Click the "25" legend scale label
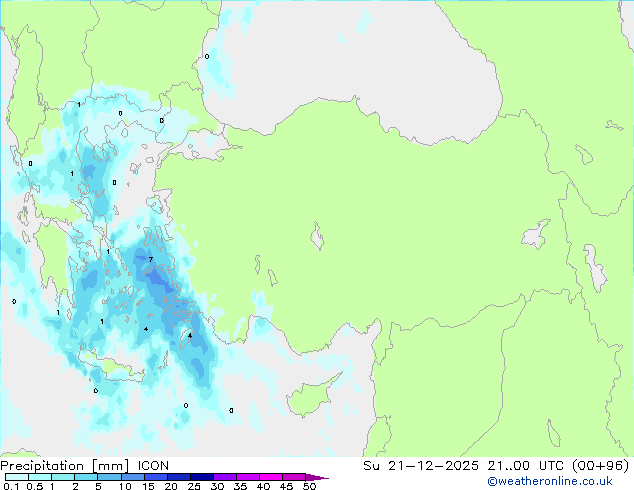The height and width of the screenshot is (490, 634). click(x=194, y=486)
